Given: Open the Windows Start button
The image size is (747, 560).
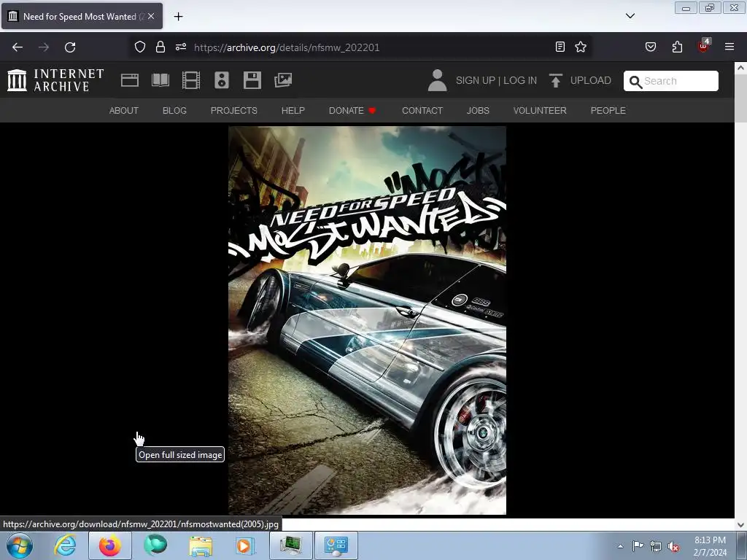Looking at the screenshot, I should (20, 545).
